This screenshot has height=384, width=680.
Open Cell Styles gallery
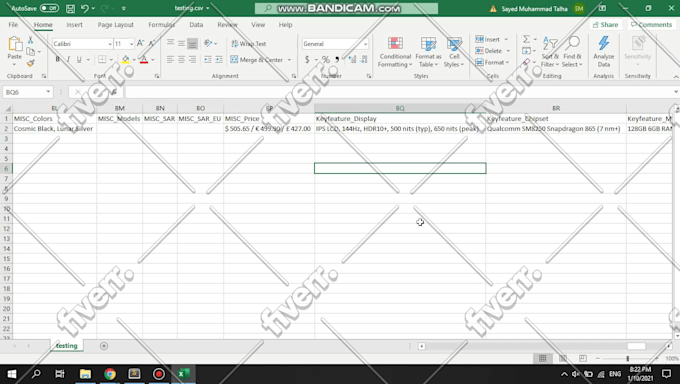[x=454, y=52]
